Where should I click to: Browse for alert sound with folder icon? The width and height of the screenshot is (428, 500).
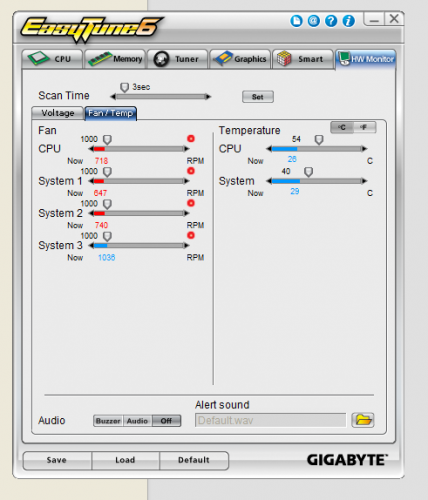[x=363, y=420]
